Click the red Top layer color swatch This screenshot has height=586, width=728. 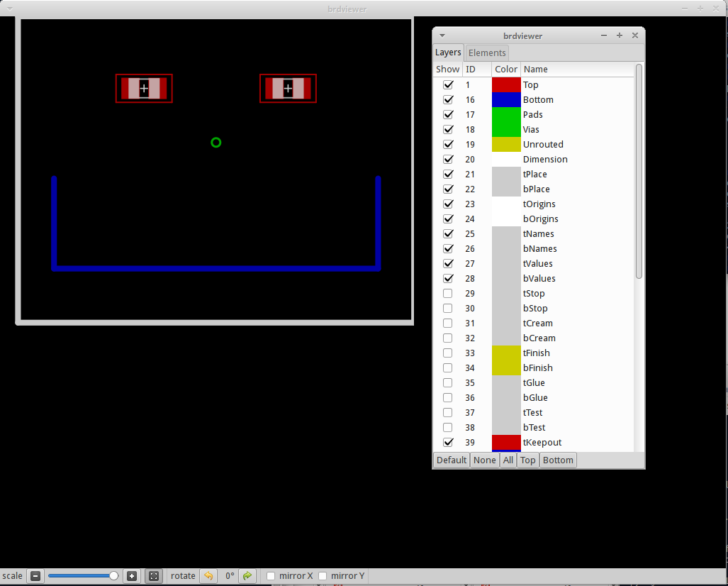point(506,84)
